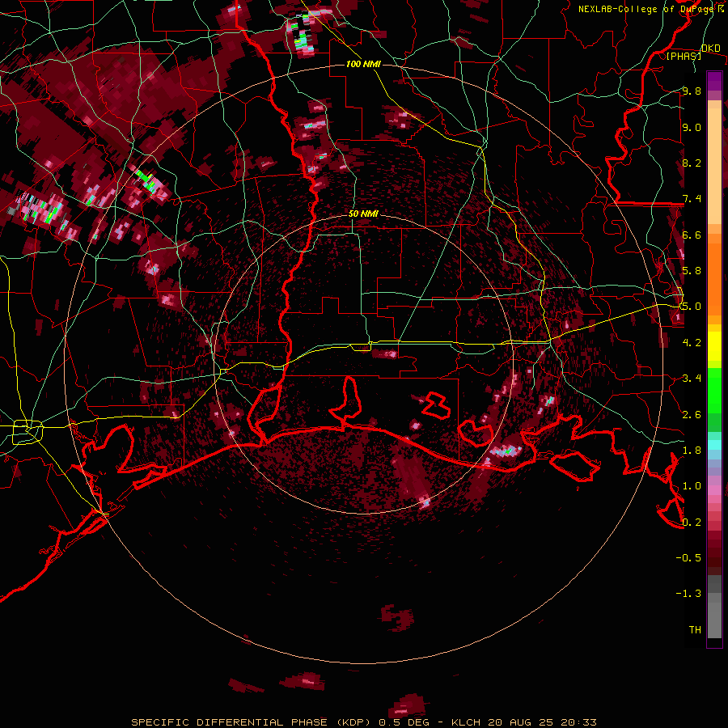Click the 0.5 DEG elevation text
The image size is (728, 728).
403,722
